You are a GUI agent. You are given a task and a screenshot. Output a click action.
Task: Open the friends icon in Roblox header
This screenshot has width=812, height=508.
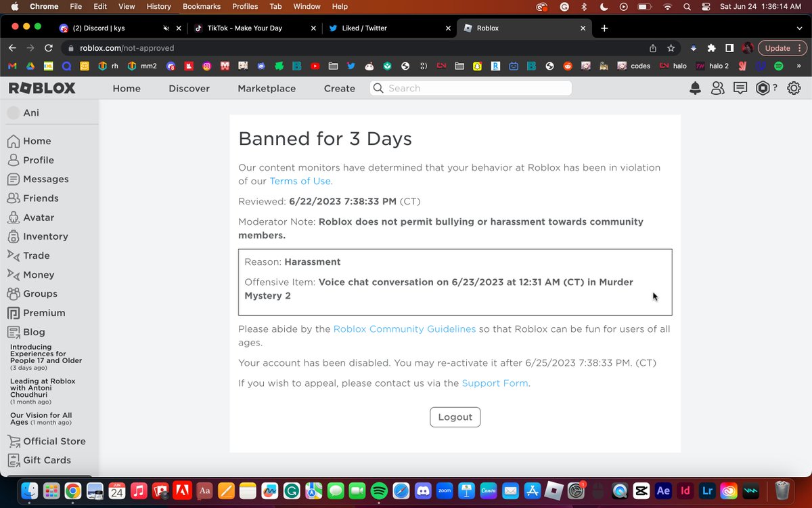coord(717,88)
